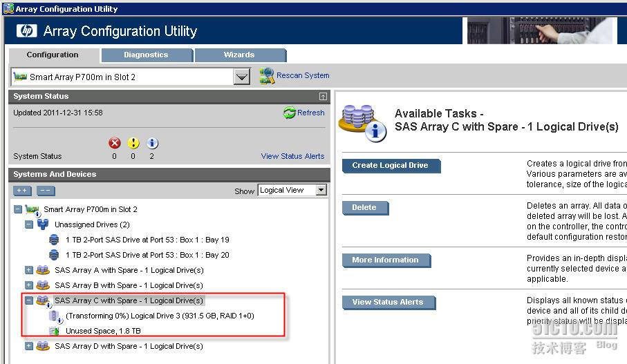Open the View Status Alerts link in System Status
The height and width of the screenshot is (364, 627).
(x=292, y=156)
